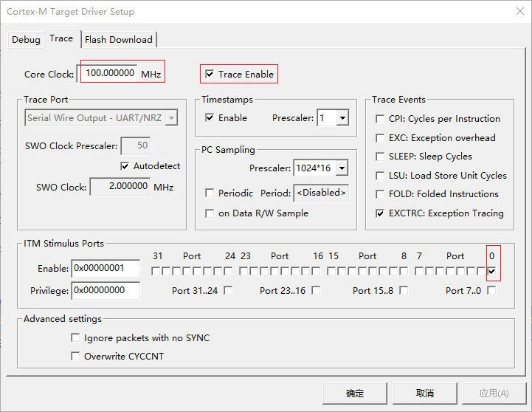The image size is (532, 412).
Task: Open the Flash Download tab
Action: tap(118, 40)
